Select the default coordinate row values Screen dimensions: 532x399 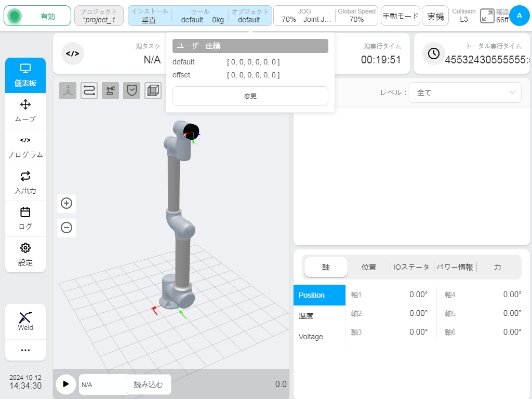[253, 62]
